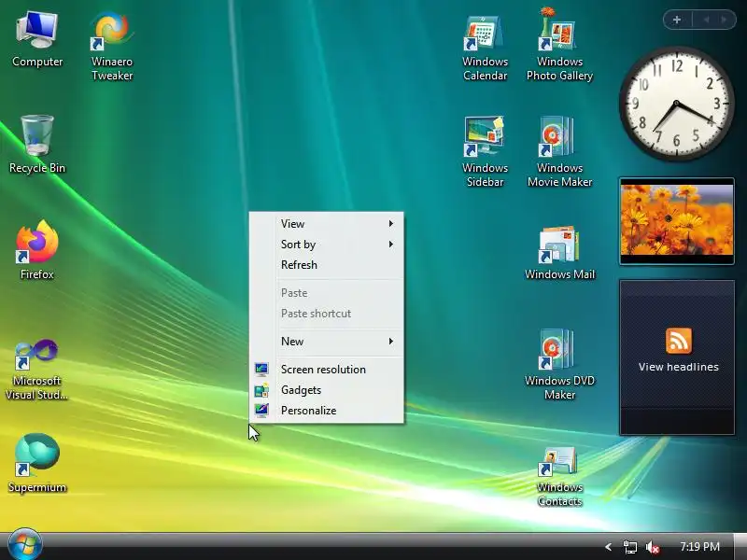Click the New submenu arrow
The height and width of the screenshot is (560, 747).
coord(390,342)
